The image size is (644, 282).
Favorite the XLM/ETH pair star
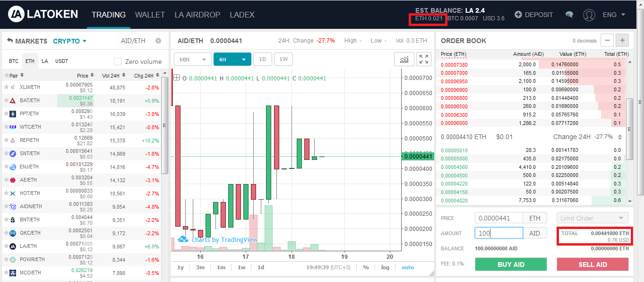tap(6, 87)
